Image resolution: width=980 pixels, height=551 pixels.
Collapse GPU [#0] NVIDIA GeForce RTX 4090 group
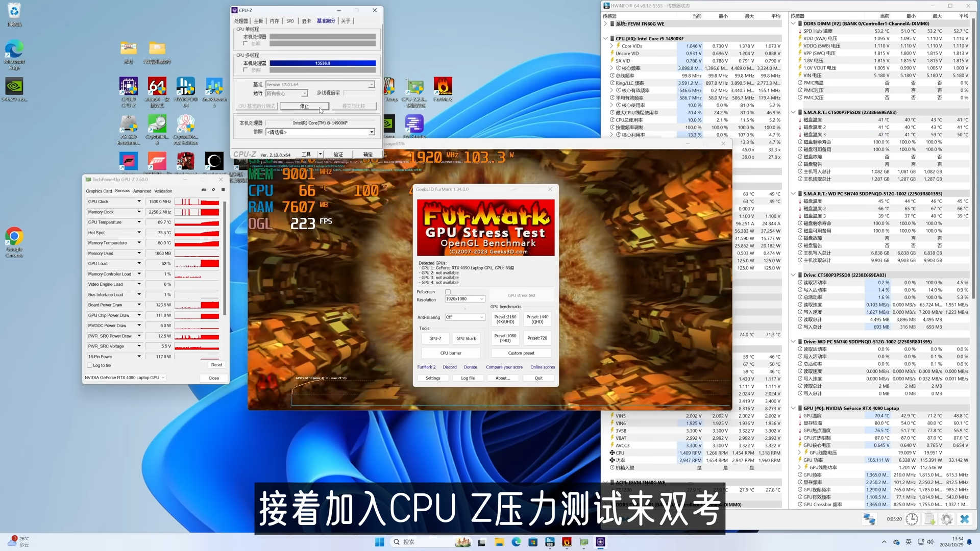[x=793, y=408]
